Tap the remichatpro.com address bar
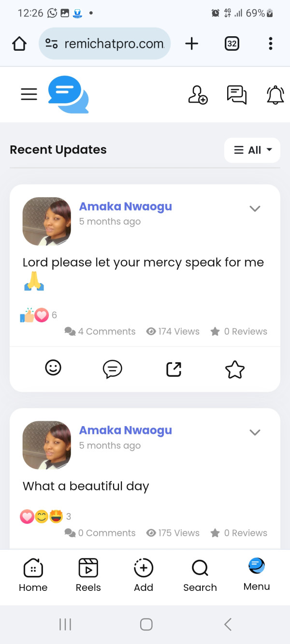Viewport: 290px width, 644px height. [104, 44]
